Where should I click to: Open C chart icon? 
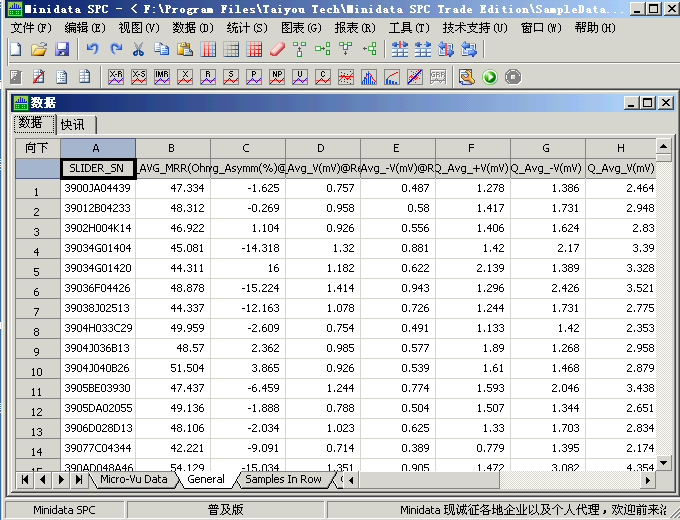pos(323,77)
